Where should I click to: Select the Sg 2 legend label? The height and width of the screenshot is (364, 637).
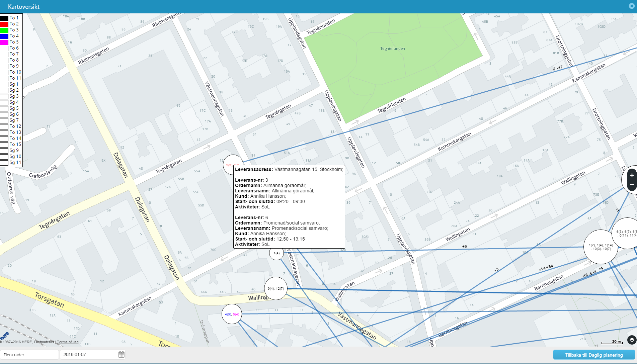pos(14,90)
